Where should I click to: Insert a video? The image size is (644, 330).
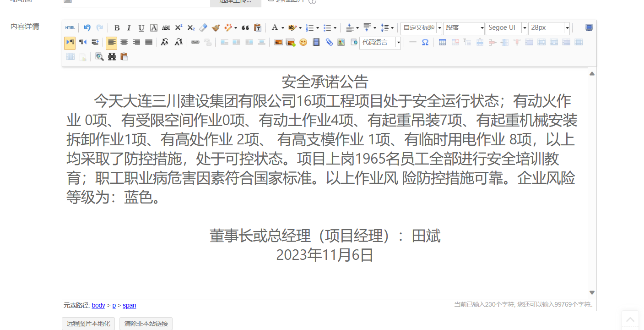(x=316, y=42)
